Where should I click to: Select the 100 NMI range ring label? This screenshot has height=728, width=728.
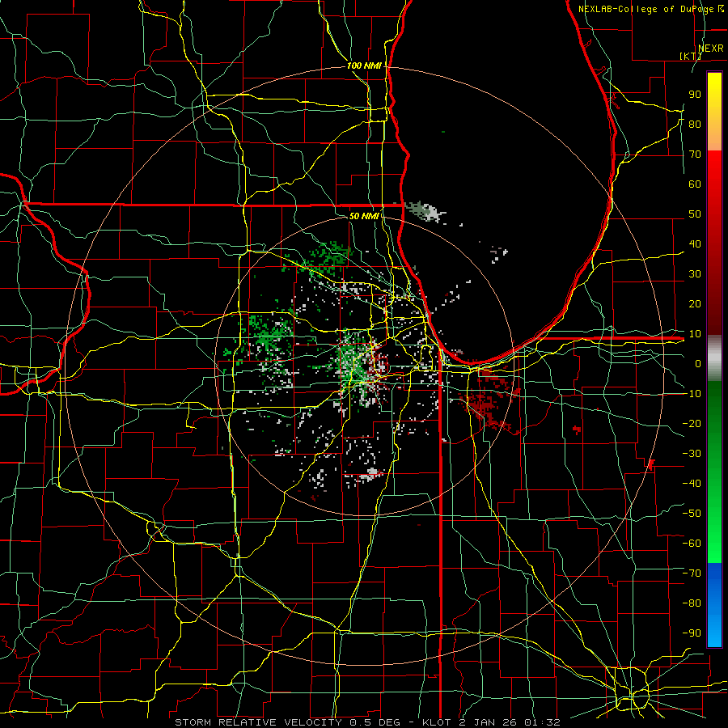click(x=364, y=66)
